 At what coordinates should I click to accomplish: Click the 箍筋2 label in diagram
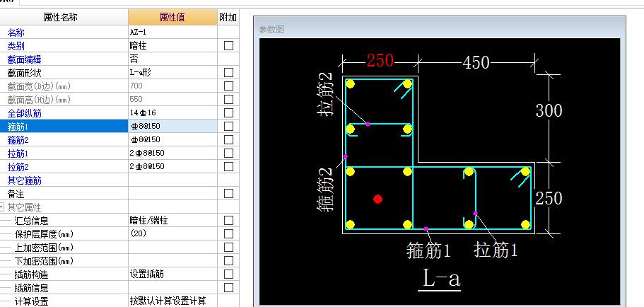(327, 190)
